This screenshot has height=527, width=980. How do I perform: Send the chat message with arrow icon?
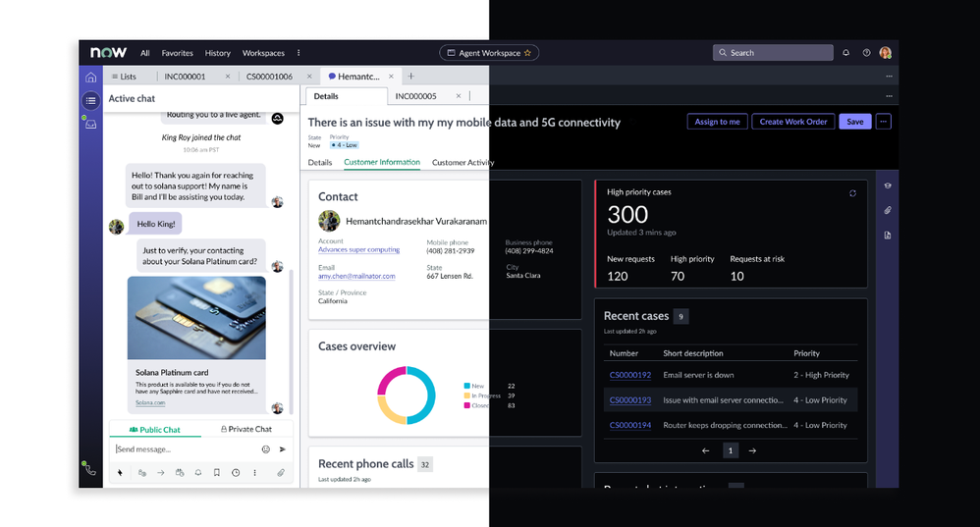[283, 449]
